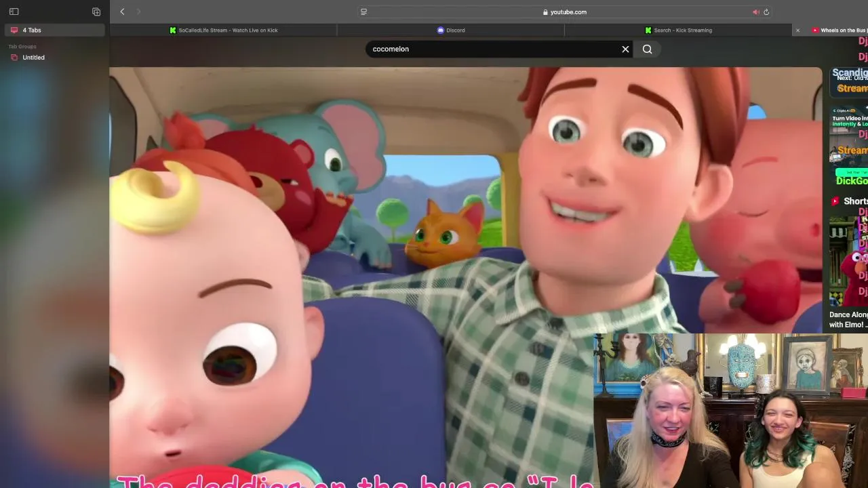Go forward to next page
Screen dimensions: 868x488
138,12
